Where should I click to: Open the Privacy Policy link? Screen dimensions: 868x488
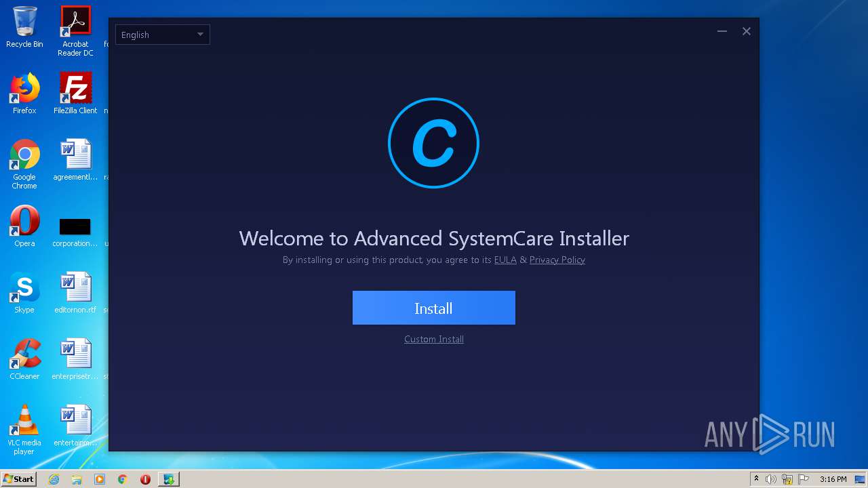tap(557, 260)
